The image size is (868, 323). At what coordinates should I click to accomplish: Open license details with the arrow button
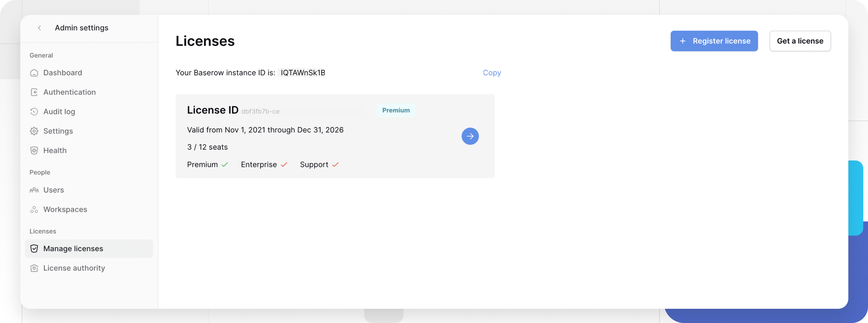point(470,136)
